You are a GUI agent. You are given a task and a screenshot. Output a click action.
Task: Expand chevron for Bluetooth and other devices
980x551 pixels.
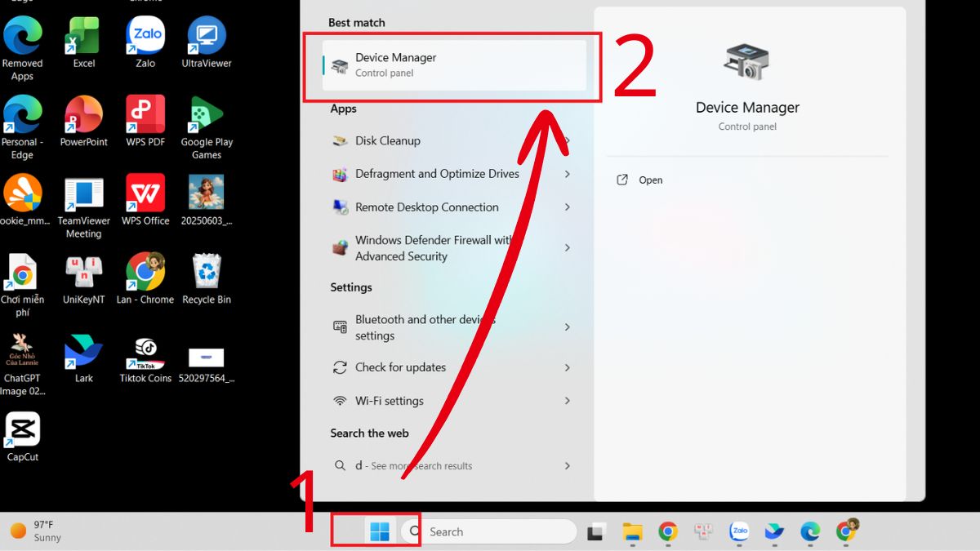tap(568, 327)
